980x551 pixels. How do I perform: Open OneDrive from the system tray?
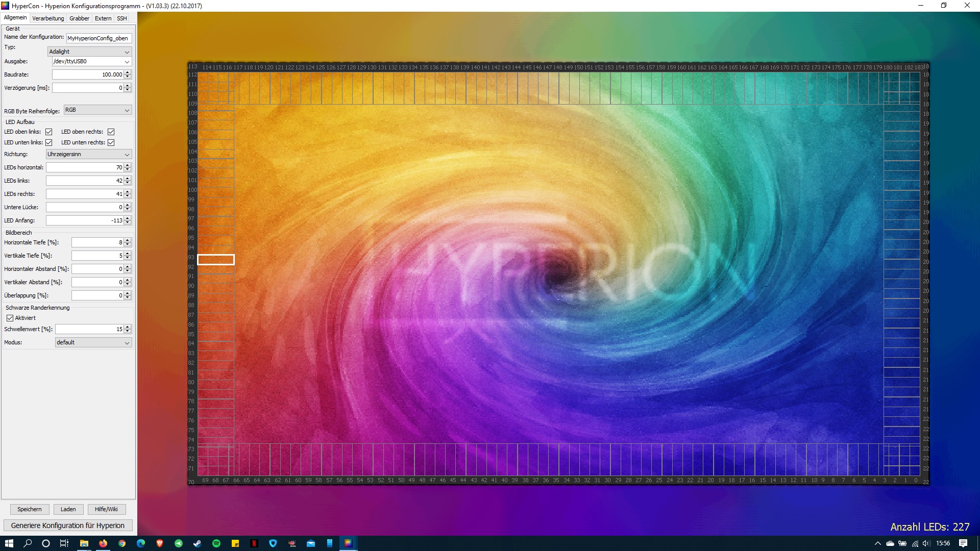point(890,543)
